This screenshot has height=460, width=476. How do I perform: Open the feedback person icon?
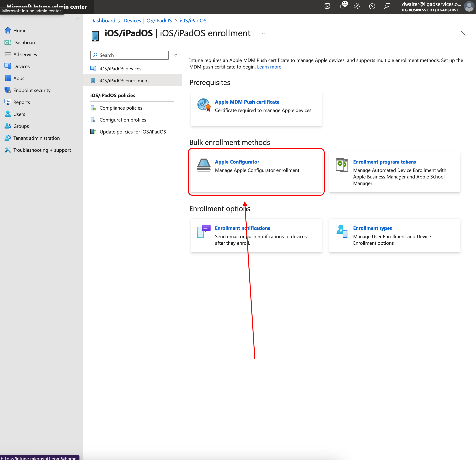point(387,6)
